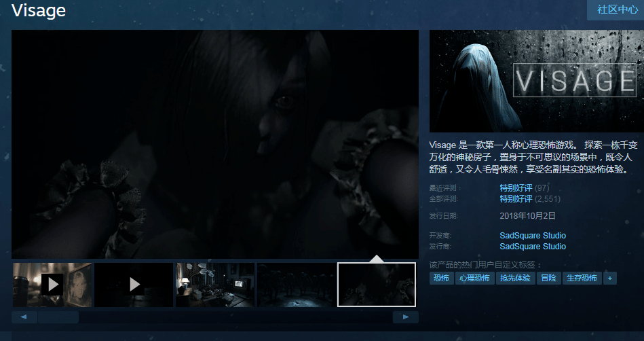The height and width of the screenshot is (341, 644).
Task: Click the 发行商 label
Action: (x=440, y=247)
